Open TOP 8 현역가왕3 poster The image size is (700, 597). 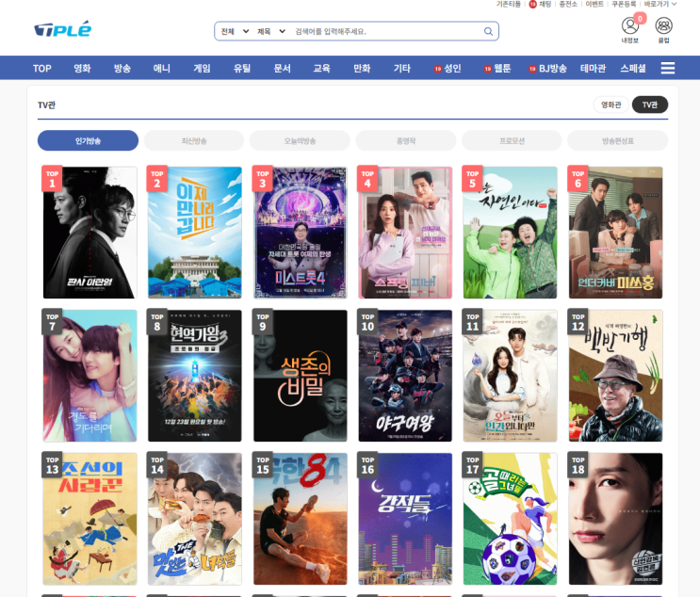[x=195, y=376]
